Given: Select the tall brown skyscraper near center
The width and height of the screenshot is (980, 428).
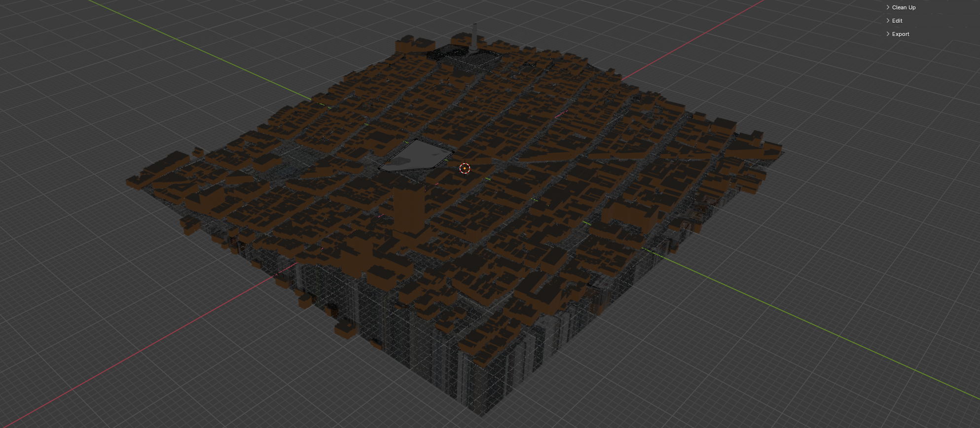Looking at the screenshot, I should click(409, 209).
